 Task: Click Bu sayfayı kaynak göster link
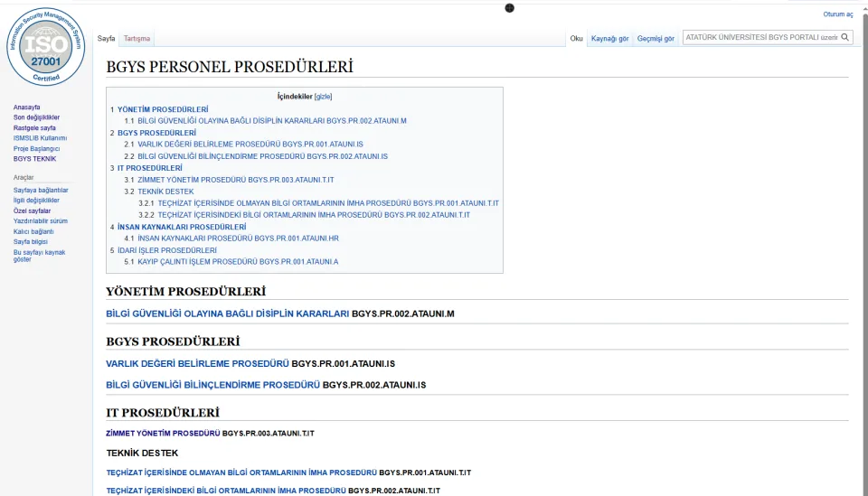[39, 256]
